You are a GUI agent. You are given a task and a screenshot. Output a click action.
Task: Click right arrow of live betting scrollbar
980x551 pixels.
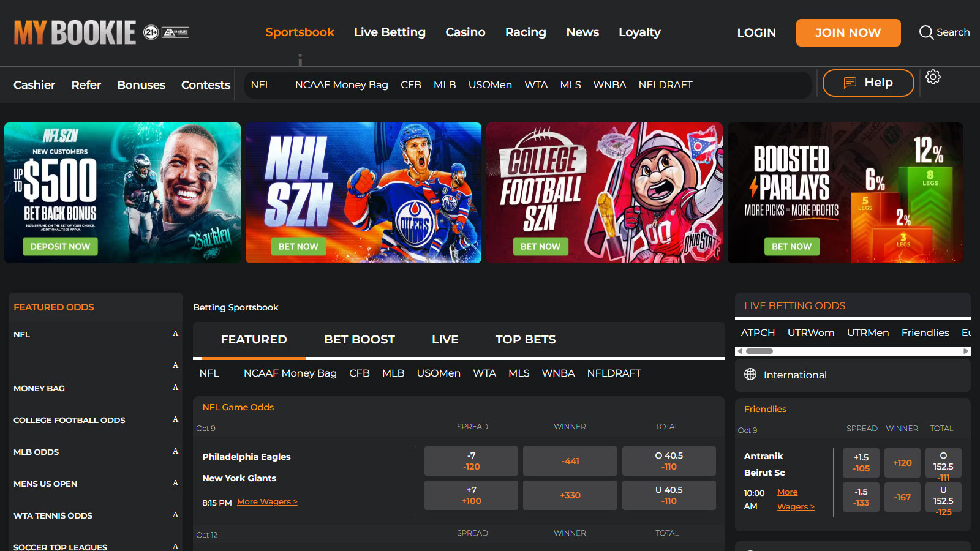point(966,351)
